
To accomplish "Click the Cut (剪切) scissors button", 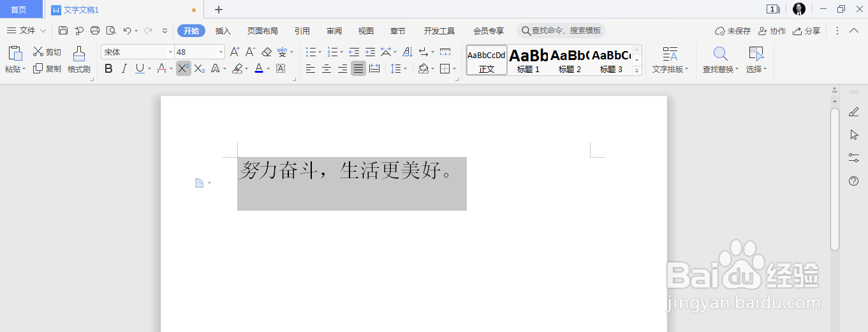I will pos(48,52).
